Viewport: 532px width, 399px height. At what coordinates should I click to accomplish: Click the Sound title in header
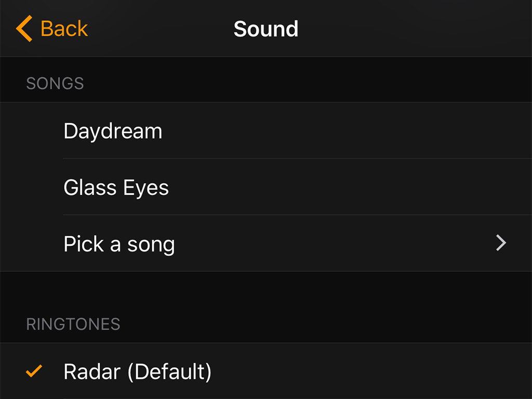click(266, 29)
